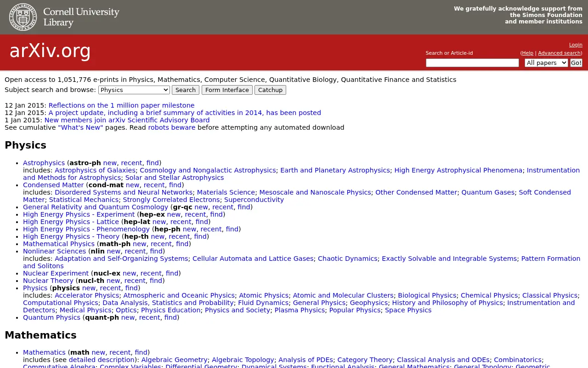Image resolution: width=588 pixels, height=368 pixels.
Task: Open the Nuclear Experiment archive
Action: tap(56, 273)
